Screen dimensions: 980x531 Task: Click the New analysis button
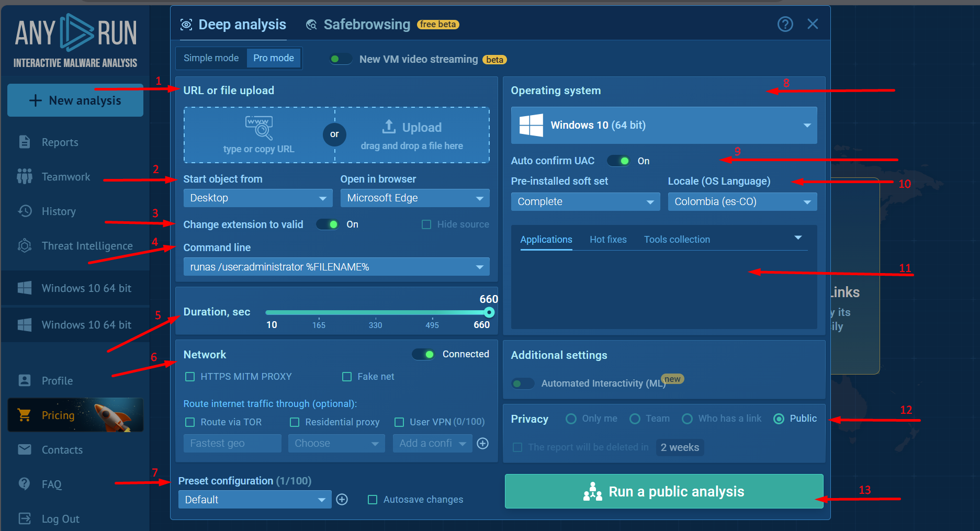(x=75, y=100)
